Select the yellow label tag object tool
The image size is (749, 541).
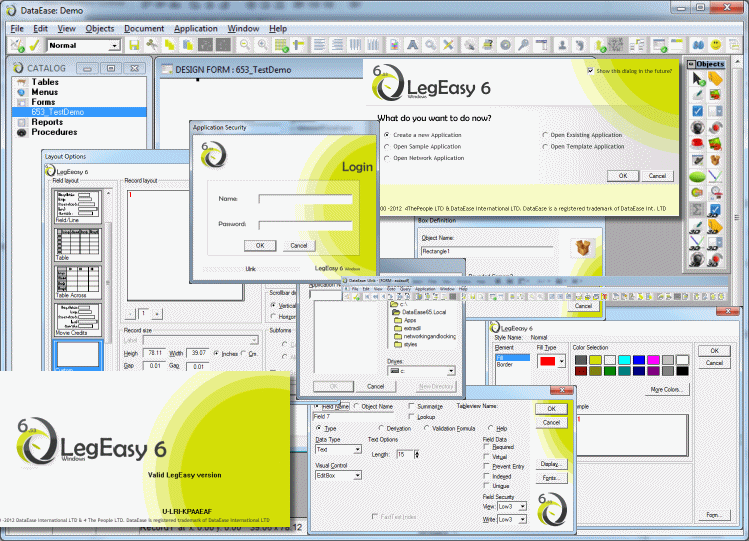(x=715, y=79)
